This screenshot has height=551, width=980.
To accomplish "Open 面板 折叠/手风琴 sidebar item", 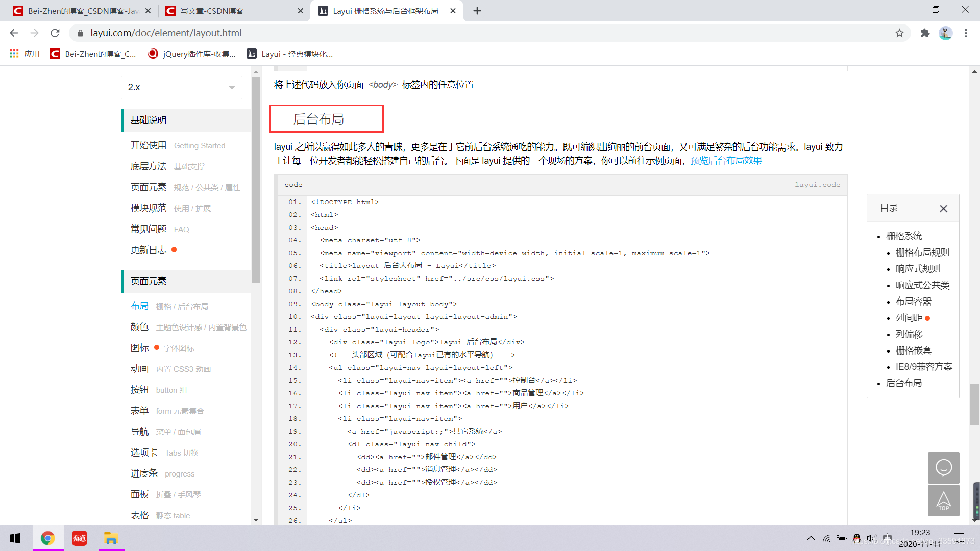I will pos(165,494).
